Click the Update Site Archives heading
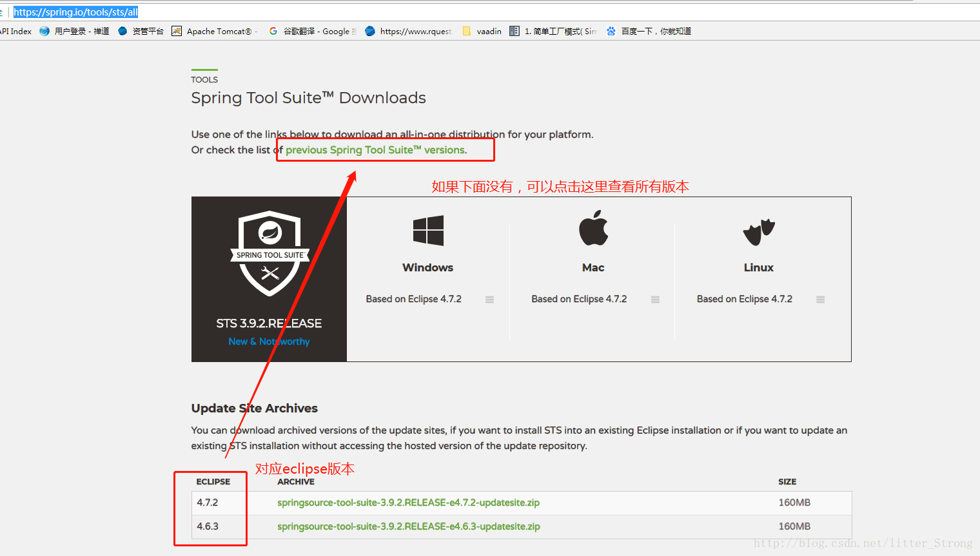Image resolution: width=980 pixels, height=556 pixels. tap(255, 408)
